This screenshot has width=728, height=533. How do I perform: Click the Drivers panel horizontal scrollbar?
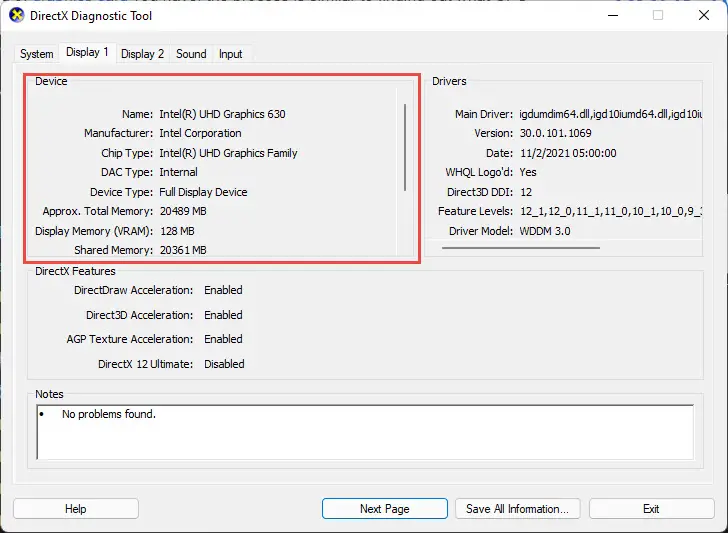click(x=520, y=248)
